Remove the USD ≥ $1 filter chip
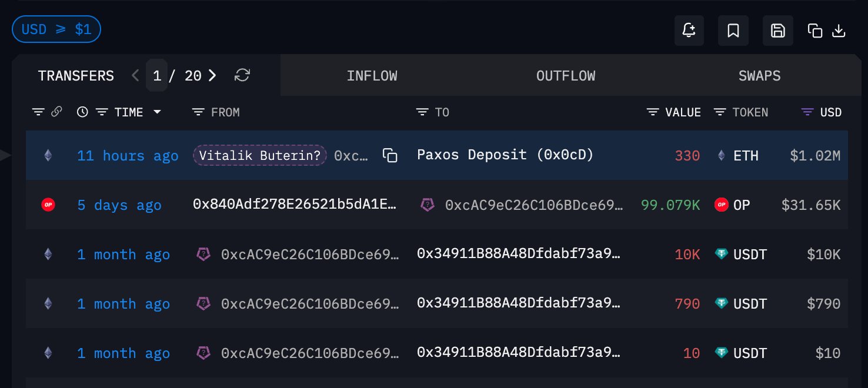The height and width of the screenshot is (388, 868). click(x=56, y=29)
